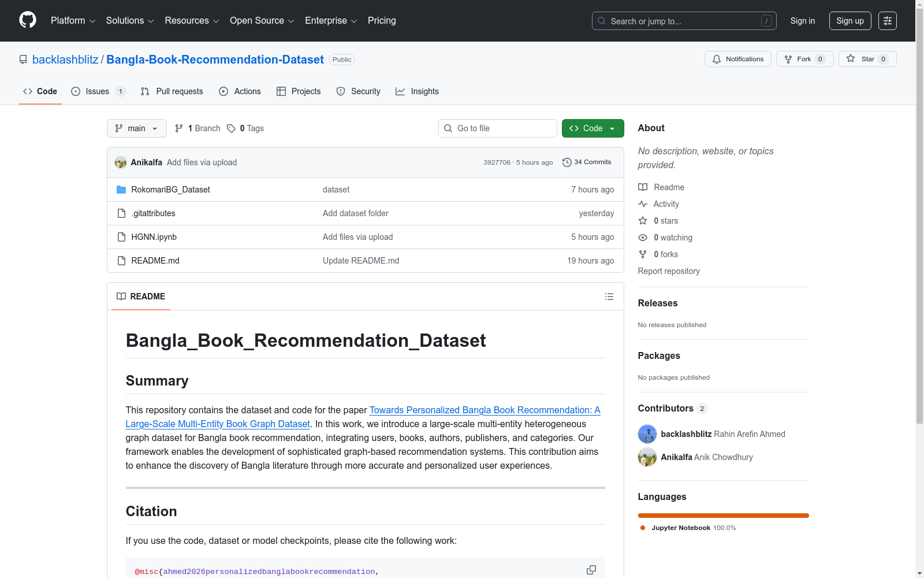Switch to the Actions tab
This screenshot has height=578, width=924.
tap(240, 91)
